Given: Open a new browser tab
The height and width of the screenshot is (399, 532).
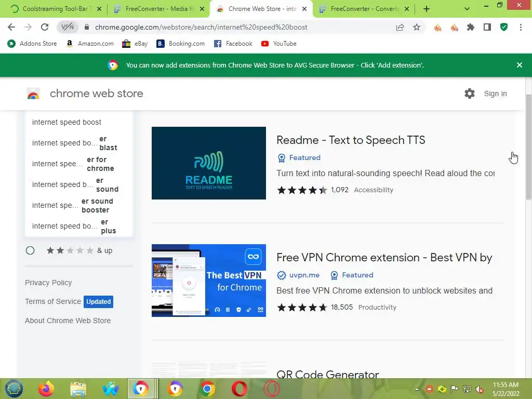Looking at the screenshot, I should (x=427, y=9).
